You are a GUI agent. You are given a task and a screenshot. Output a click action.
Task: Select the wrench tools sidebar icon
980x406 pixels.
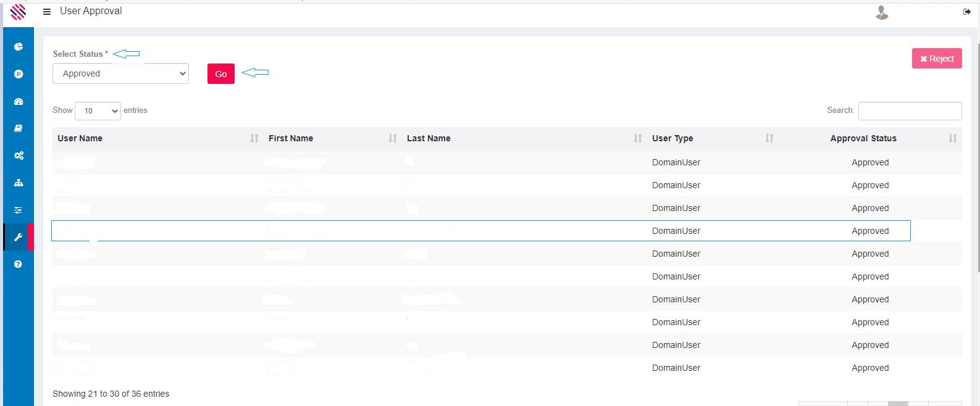pyautogui.click(x=19, y=238)
